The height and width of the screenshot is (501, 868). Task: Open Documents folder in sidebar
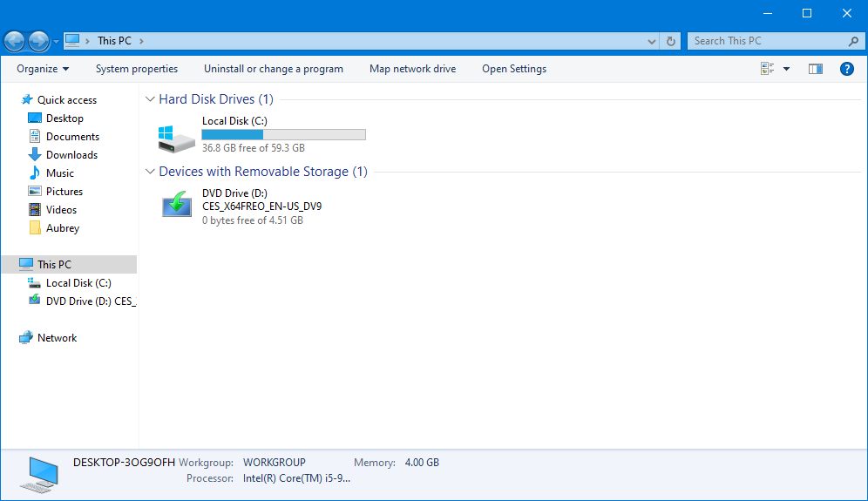point(72,136)
